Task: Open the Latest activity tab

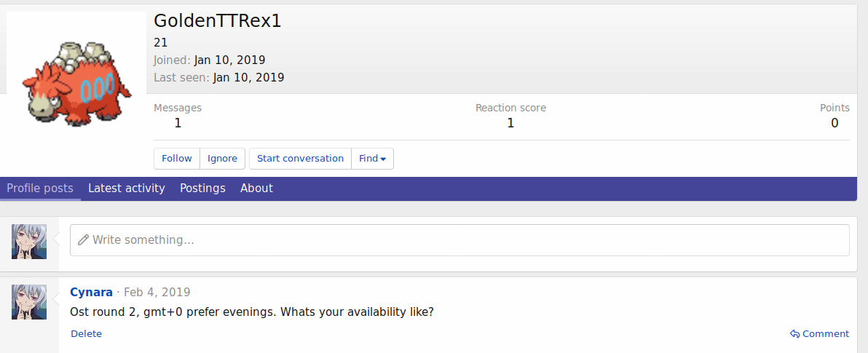Action: click(127, 189)
